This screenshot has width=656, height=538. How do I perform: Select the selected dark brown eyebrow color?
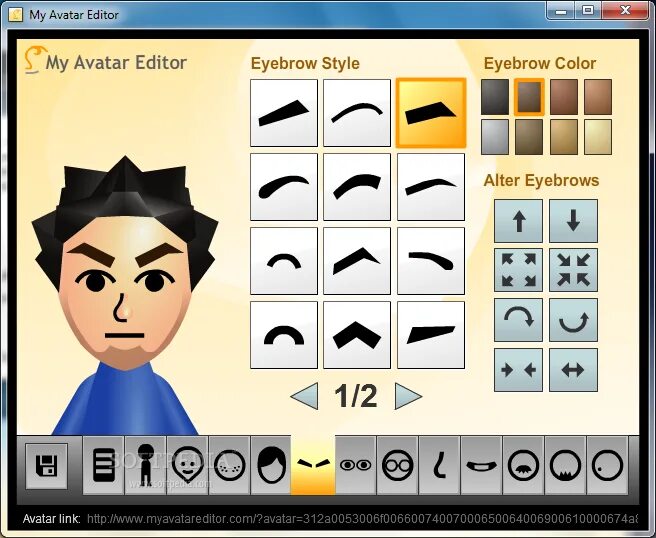pyautogui.click(x=529, y=97)
